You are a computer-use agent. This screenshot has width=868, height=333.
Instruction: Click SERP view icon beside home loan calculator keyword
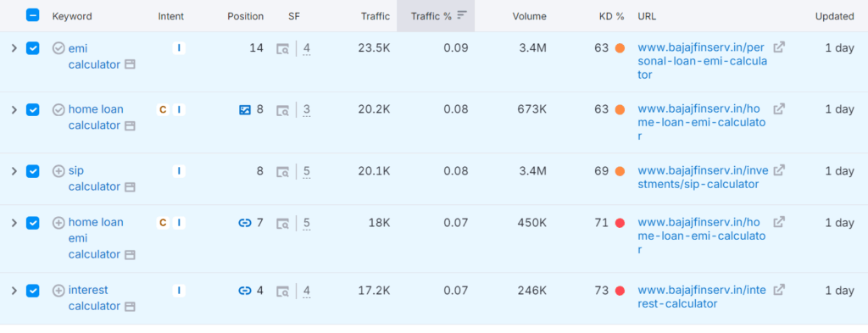click(130, 125)
